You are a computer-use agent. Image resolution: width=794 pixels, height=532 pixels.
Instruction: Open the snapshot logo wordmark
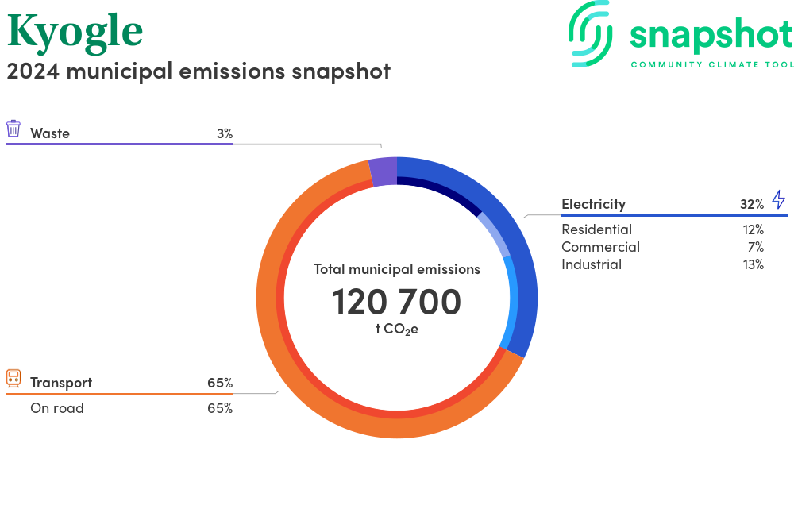click(x=711, y=36)
